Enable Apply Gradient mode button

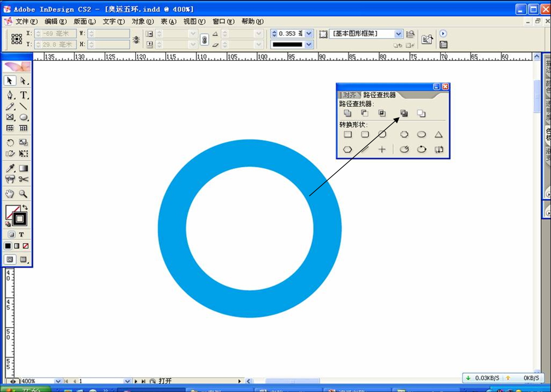[x=17, y=246]
